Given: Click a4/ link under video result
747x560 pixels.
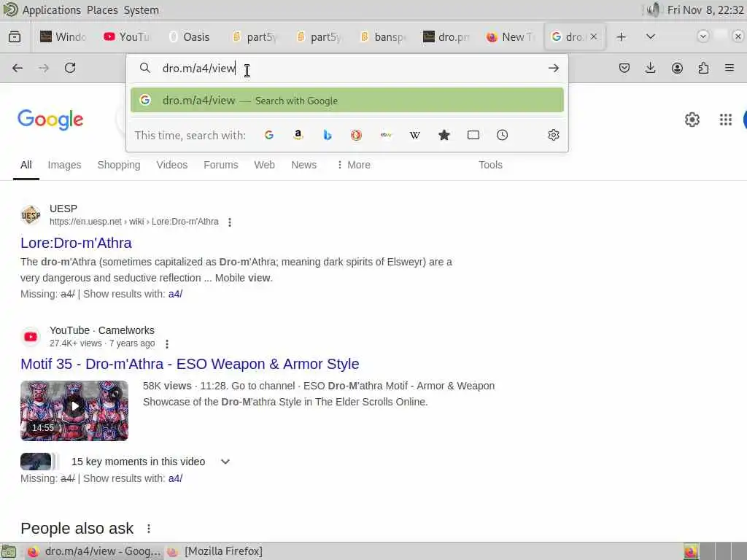Looking at the screenshot, I should click(x=175, y=478).
